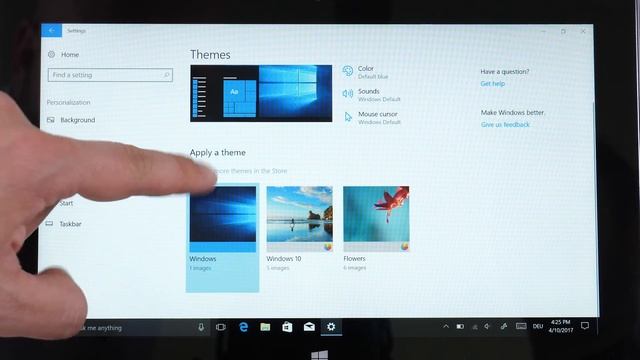Open the Start personalization page
Screen dimensions: 640x360
pos(66,203)
